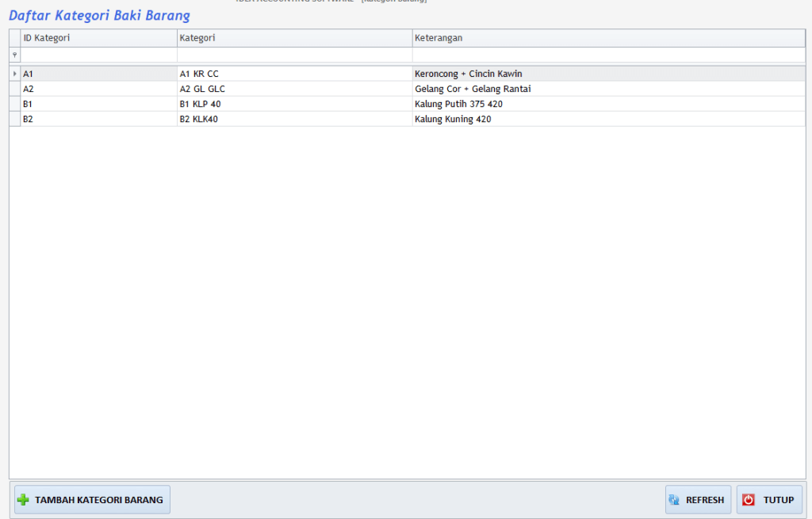Click 'Kalung Putih 375 420' description cell
This screenshot has height=519, width=812.
coord(608,104)
